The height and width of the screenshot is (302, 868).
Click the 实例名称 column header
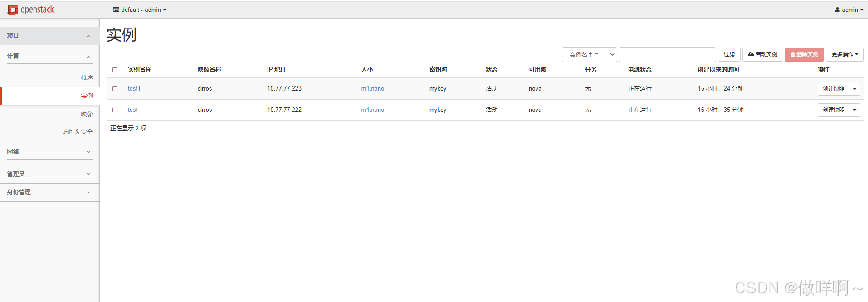[140, 69]
